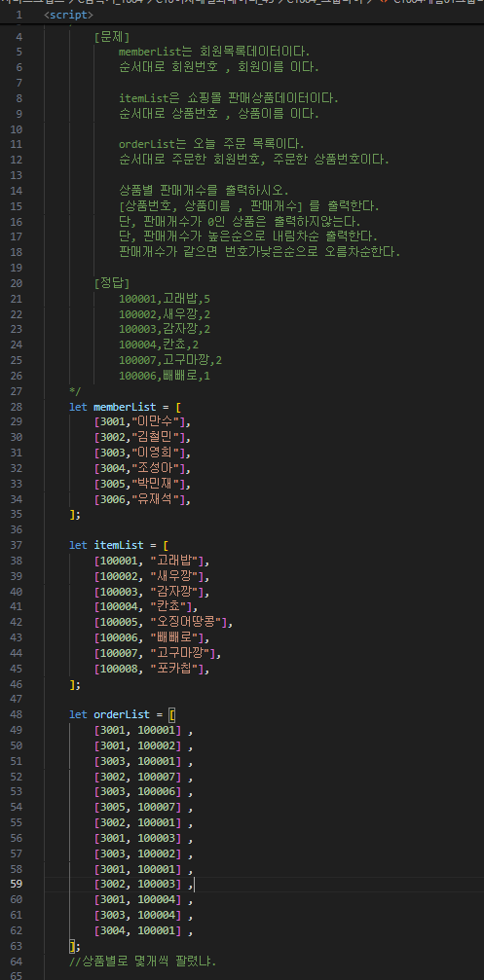Click the 'let memberList = [' declaration
This screenshot has width=484, height=980.
coord(125,407)
